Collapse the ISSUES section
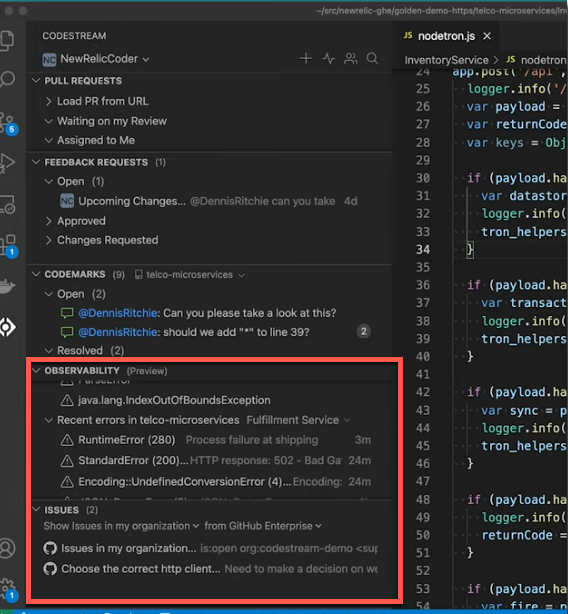 36,509
